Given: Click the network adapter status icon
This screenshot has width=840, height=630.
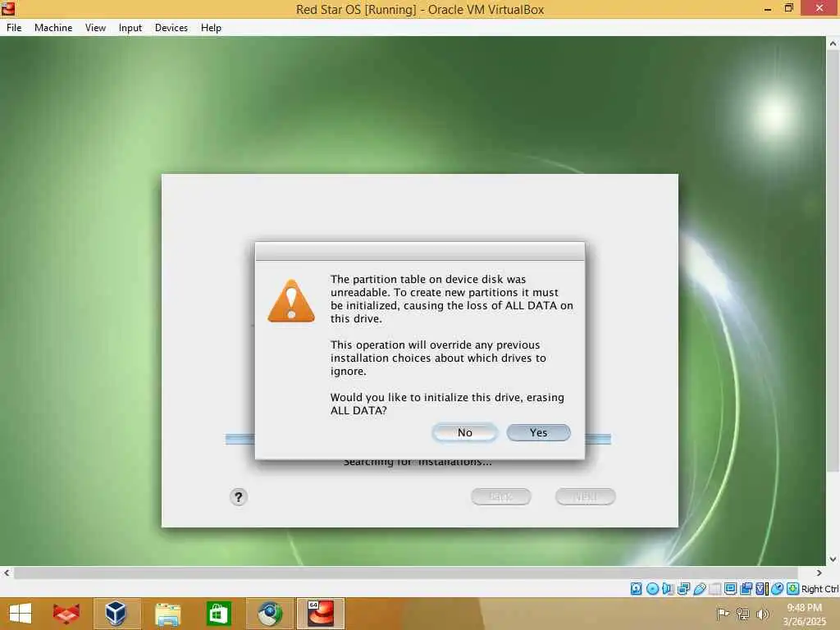Looking at the screenshot, I should coord(683,589).
